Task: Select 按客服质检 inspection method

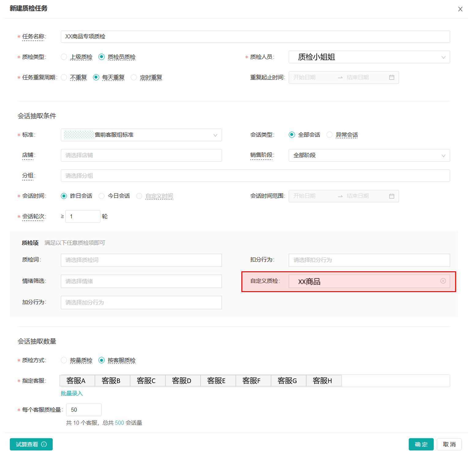Action: (101, 360)
